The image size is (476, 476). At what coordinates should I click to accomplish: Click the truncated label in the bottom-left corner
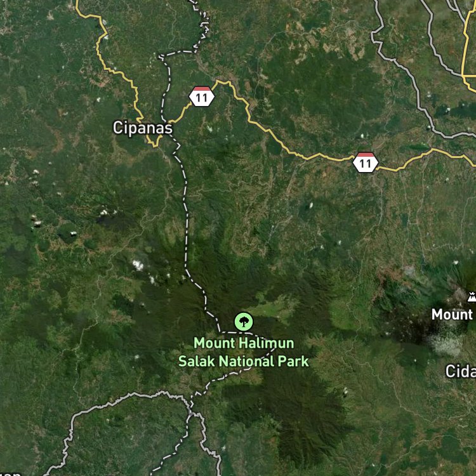click(x=10, y=473)
